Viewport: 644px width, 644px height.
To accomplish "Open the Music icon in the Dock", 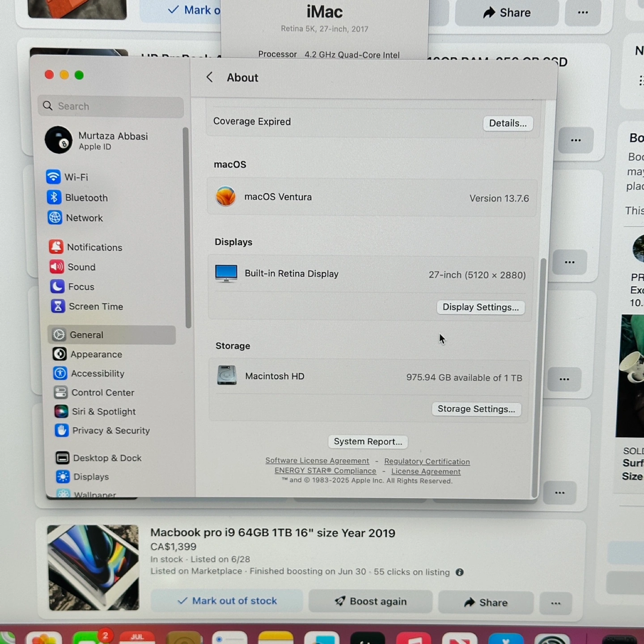I will click(414, 638).
